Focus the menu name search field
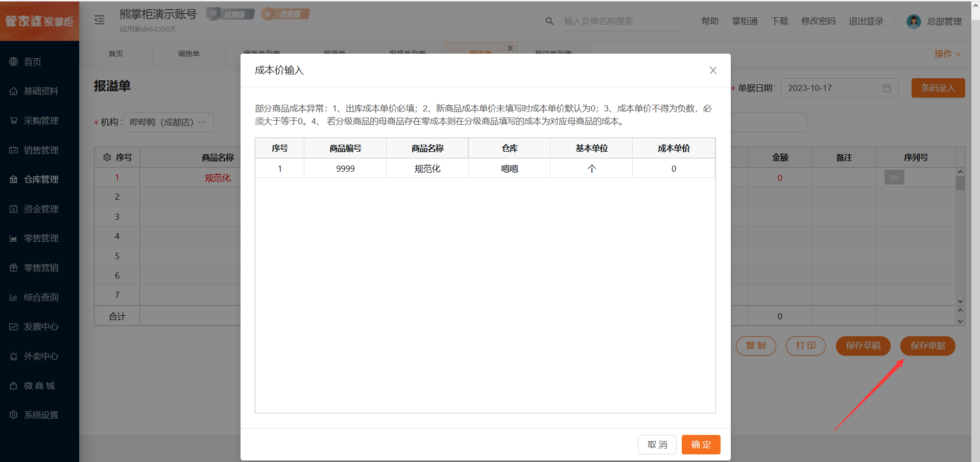The width and height of the screenshot is (980, 462). (622, 21)
